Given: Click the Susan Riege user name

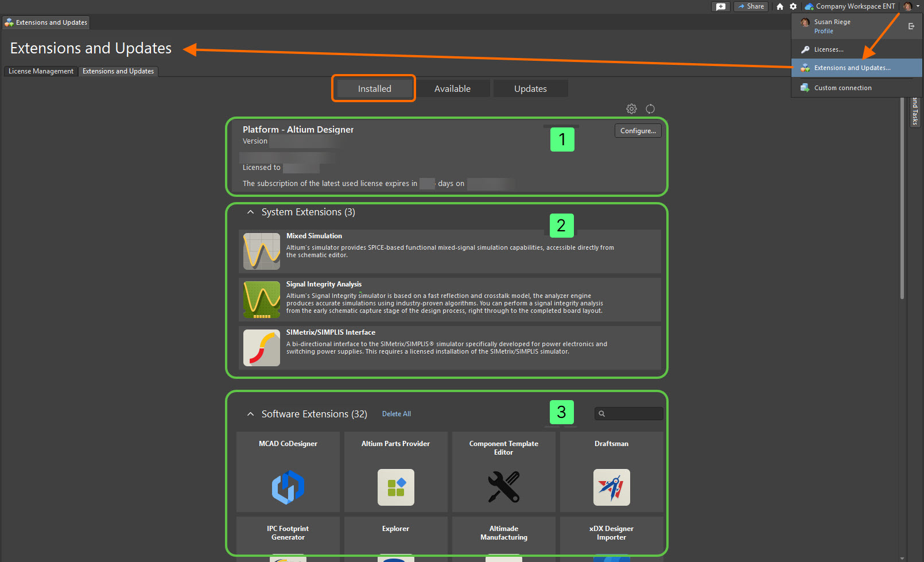Looking at the screenshot, I should point(832,22).
